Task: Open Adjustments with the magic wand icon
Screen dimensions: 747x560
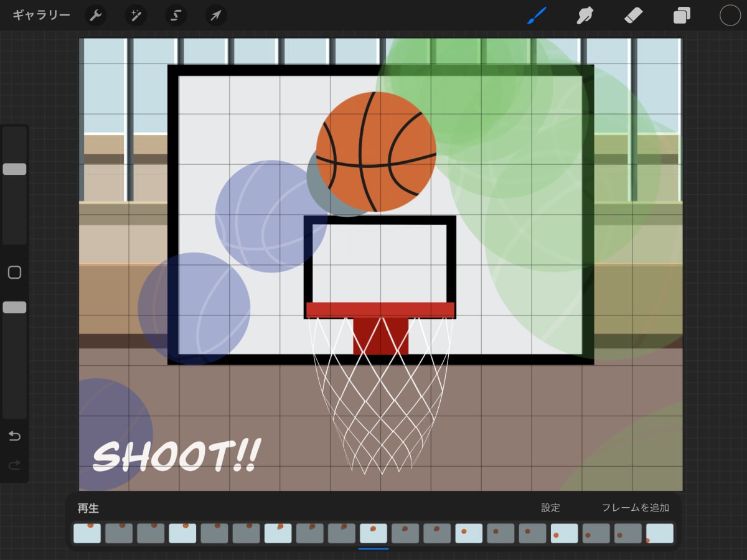Action: coord(136,16)
